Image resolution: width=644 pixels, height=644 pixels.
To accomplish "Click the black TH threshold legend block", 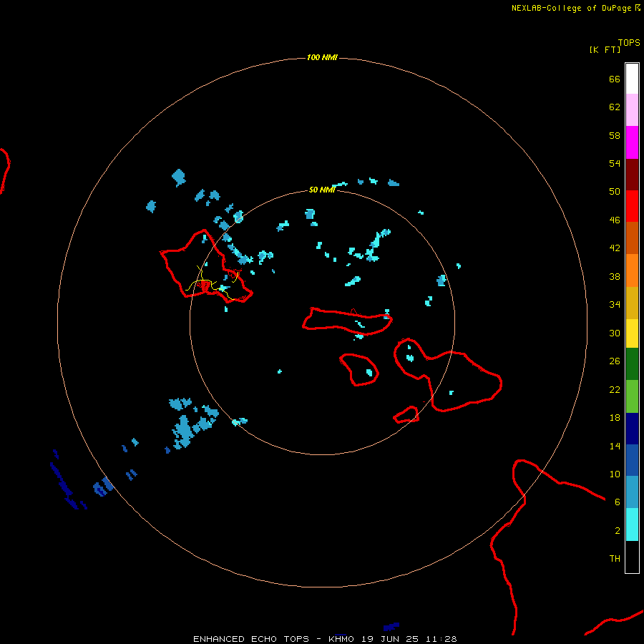I will pos(632,557).
